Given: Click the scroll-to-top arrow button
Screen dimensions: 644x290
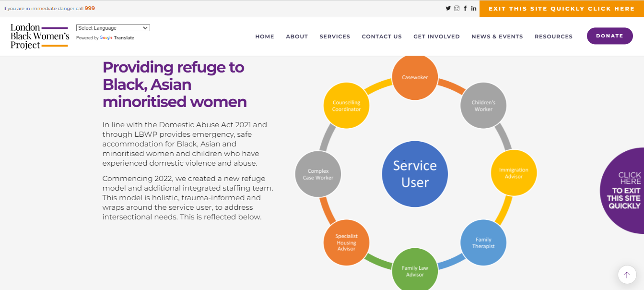Looking at the screenshot, I should (x=627, y=275).
